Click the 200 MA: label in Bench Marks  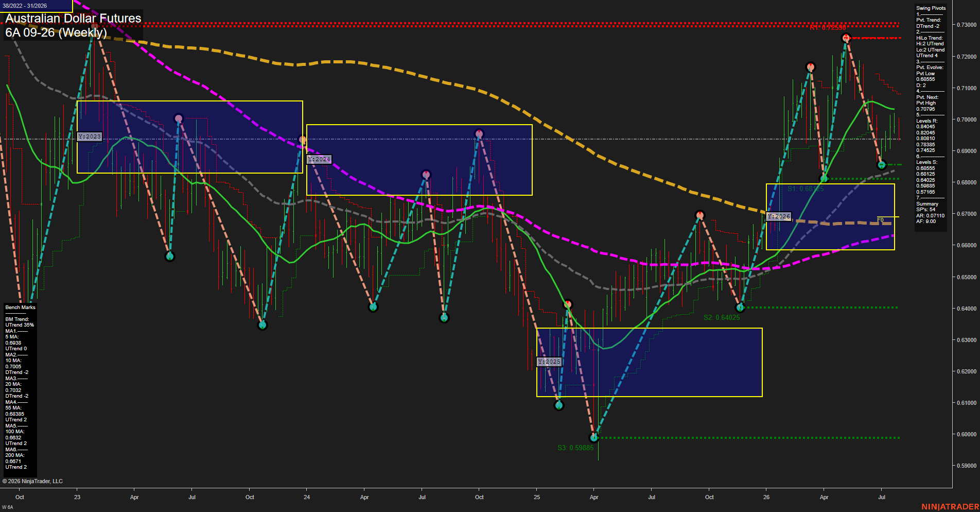click(14, 455)
